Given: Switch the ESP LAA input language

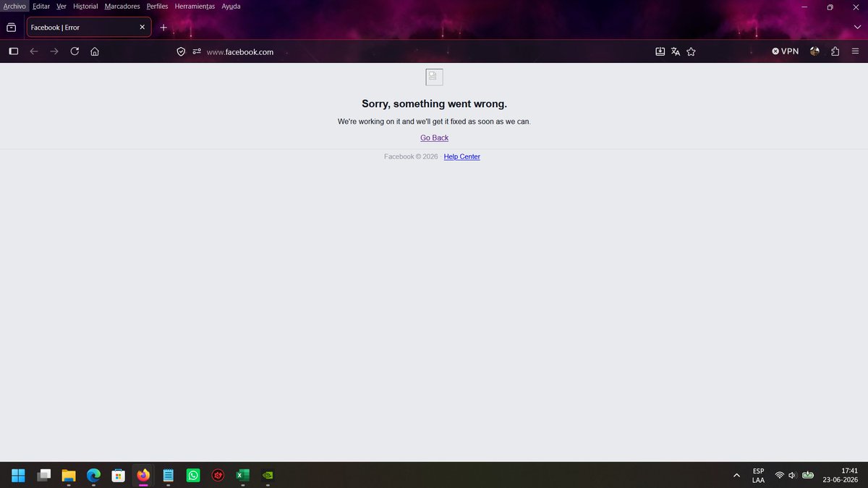Looking at the screenshot, I should click(758, 475).
